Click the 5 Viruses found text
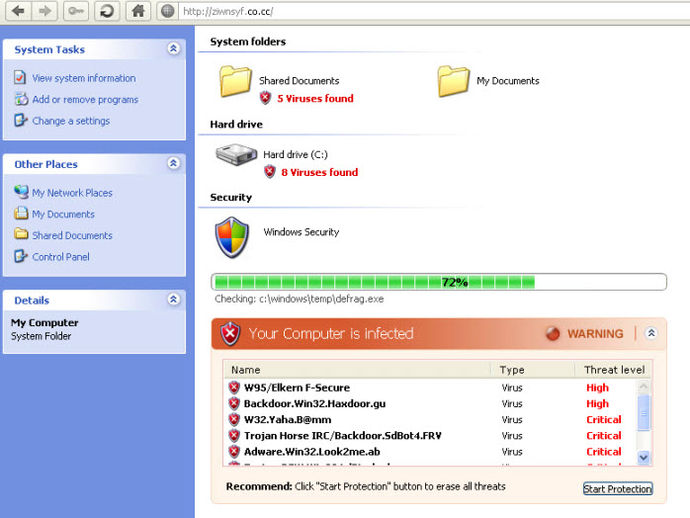The height and width of the screenshot is (518, 690). point(315,98)
